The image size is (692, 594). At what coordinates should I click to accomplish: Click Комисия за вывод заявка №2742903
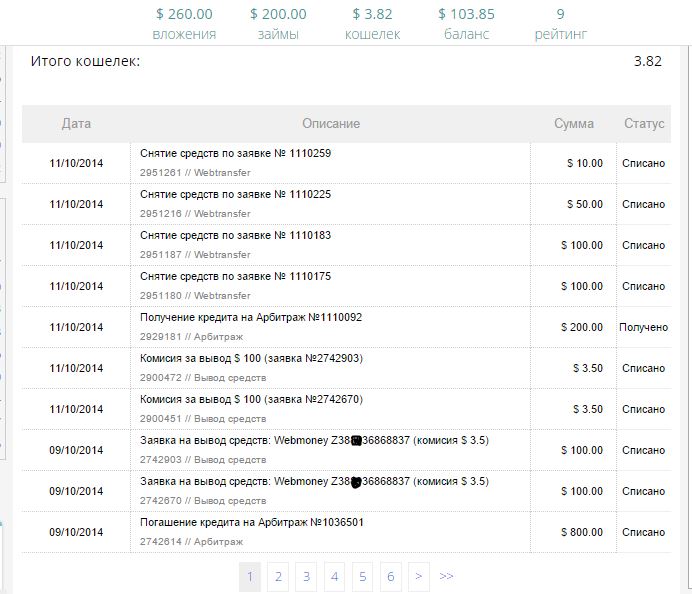point(251,358)
